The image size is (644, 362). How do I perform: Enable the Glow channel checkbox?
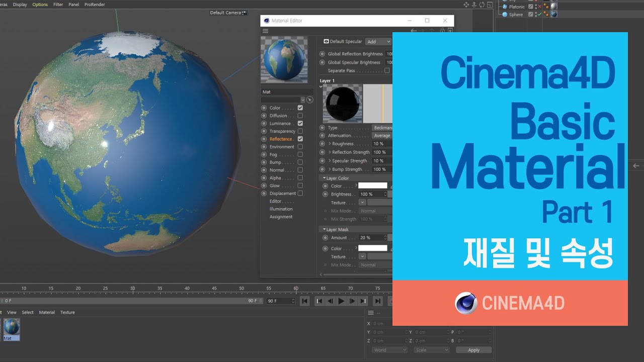coord(300,186)
